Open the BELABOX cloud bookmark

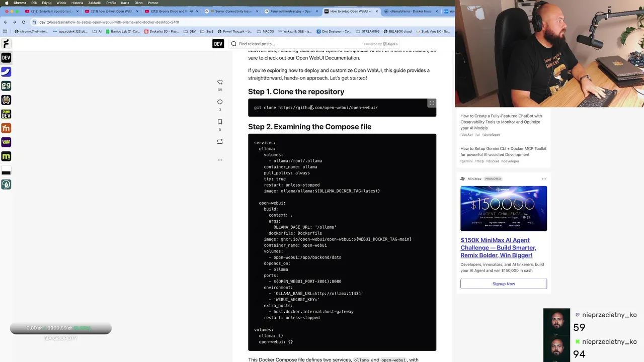click(x=397, y=31)
